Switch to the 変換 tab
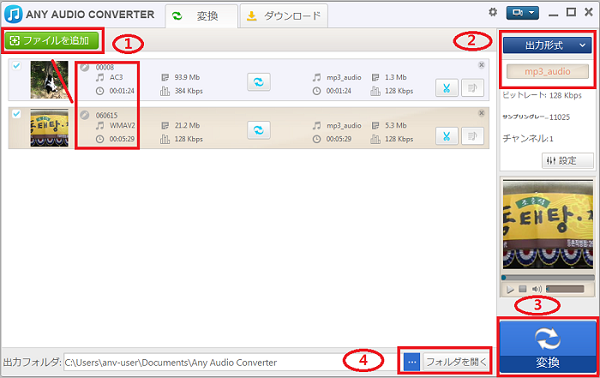Viewport: 600px width, 378px height. tap(201, 16)
